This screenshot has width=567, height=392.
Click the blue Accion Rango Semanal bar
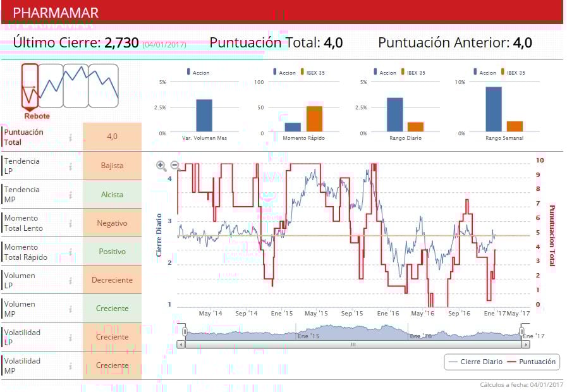pyautogui.click(x=494, y=109)
